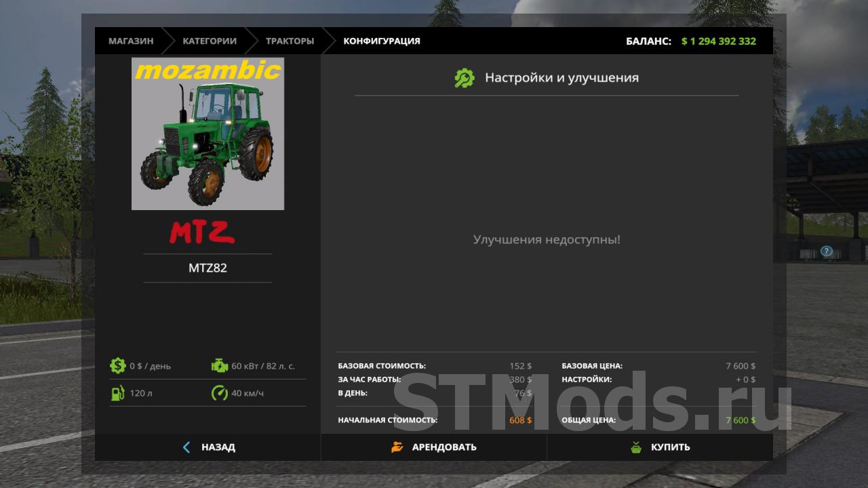Viewport: 868px width, 488px height.
Task: Click the orange 608 $ value
Action: [521, 420]
